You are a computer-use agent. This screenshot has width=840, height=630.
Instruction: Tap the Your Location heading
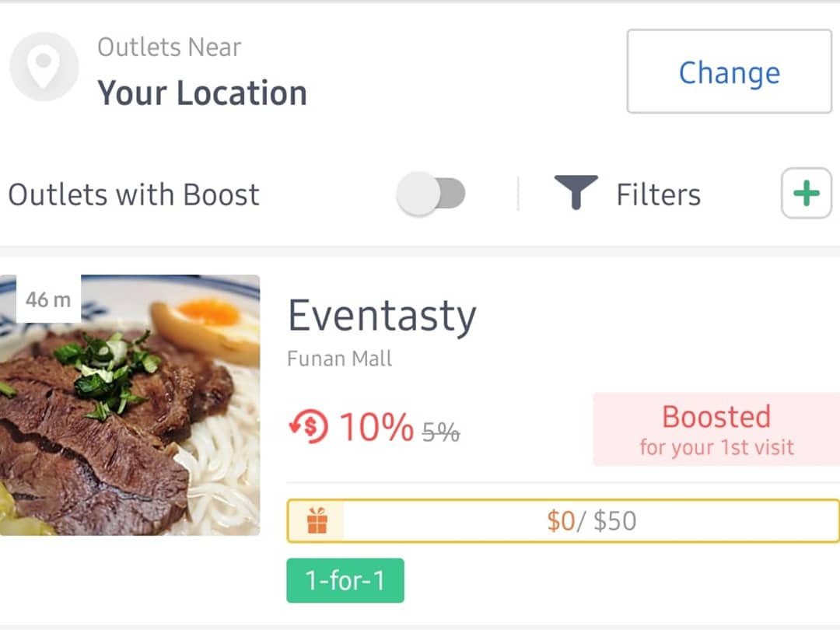tap(202, 93)
